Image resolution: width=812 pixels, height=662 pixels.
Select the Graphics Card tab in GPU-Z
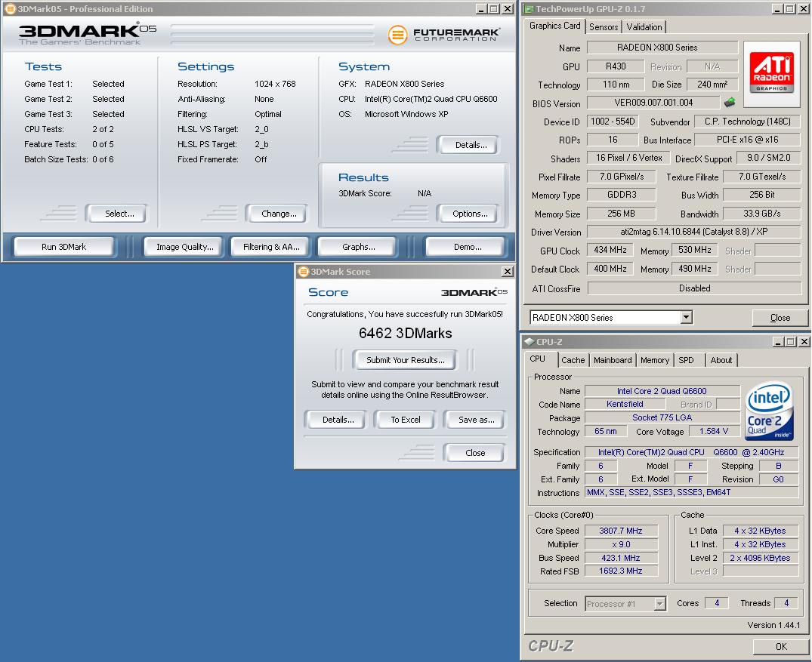click(554, 26)
